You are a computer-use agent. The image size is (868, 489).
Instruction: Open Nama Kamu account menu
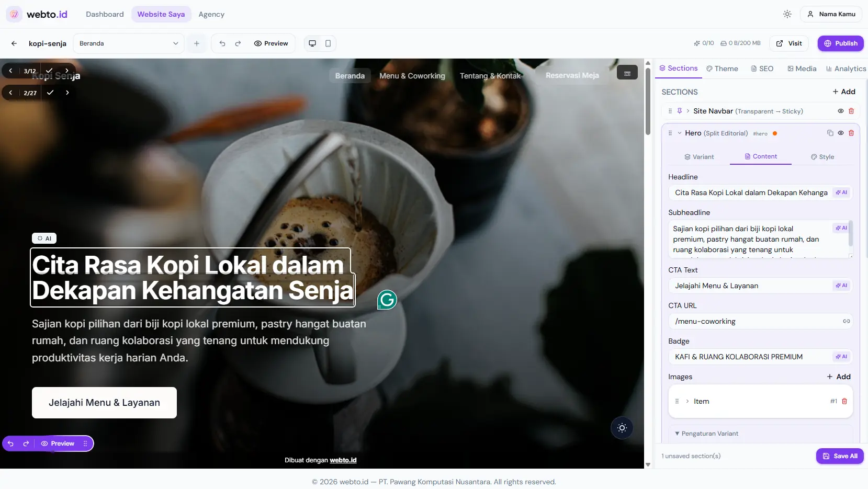[x=831, y=14]
